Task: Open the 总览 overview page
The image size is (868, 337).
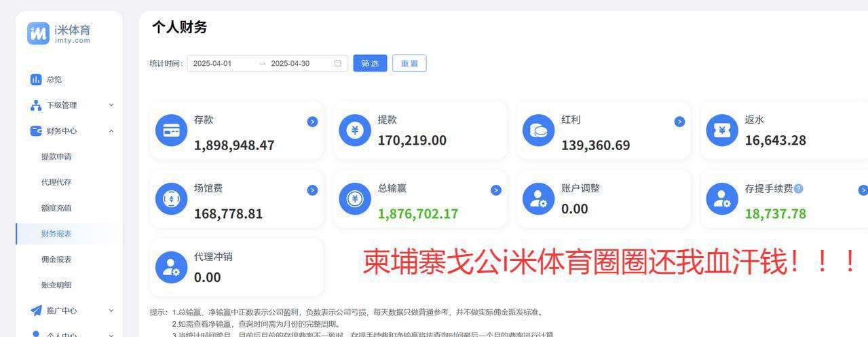Action: (54, 79)
